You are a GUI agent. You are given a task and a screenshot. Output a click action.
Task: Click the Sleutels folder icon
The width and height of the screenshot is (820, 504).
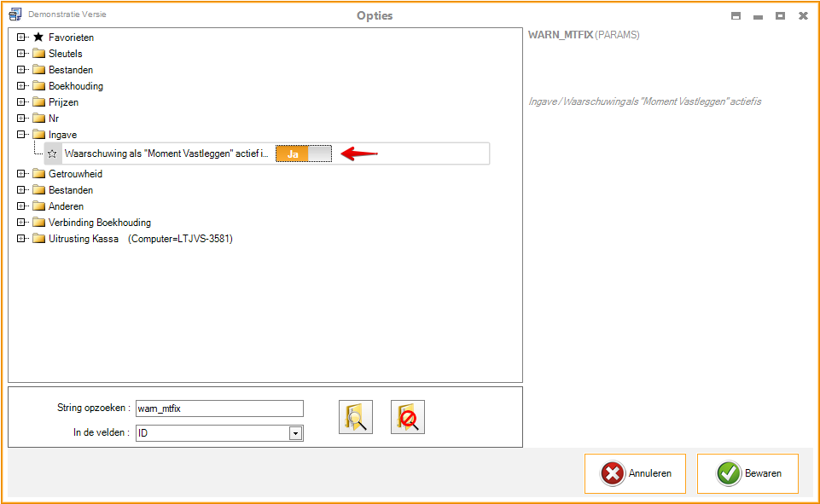38,54
